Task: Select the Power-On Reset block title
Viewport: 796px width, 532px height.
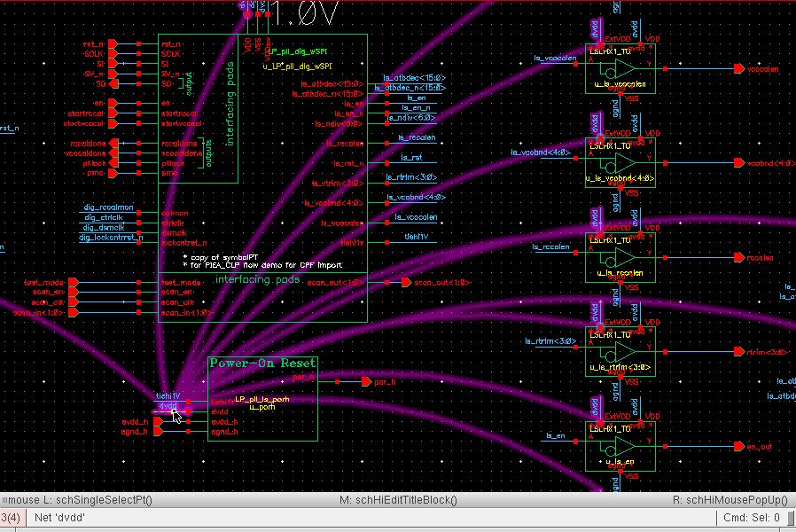Action: coord(263,363)
